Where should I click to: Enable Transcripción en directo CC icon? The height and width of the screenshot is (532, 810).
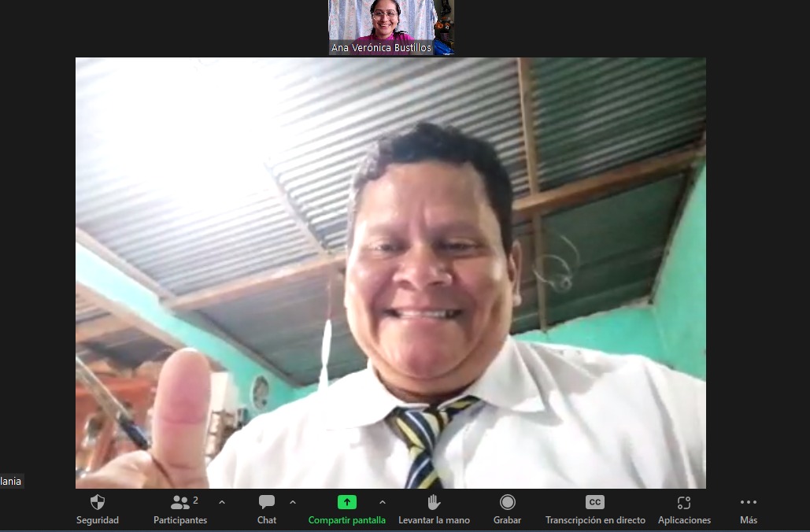(x=595, y=502)
